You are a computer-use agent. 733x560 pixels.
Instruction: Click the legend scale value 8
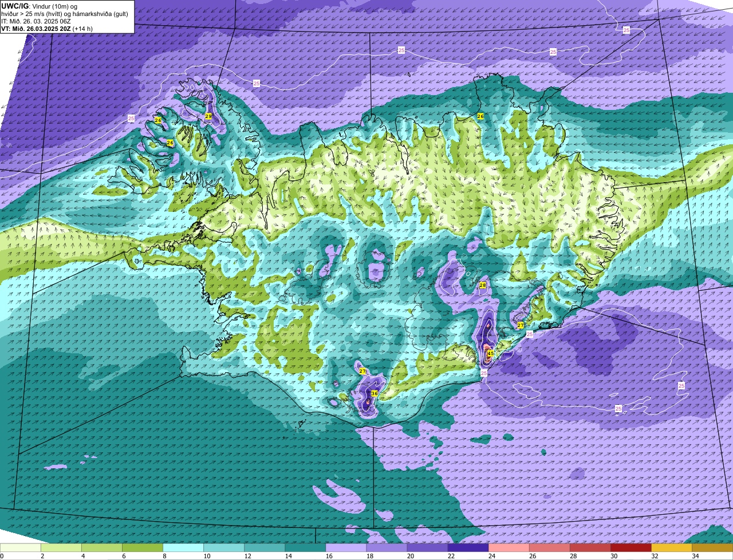pos(164,556)
